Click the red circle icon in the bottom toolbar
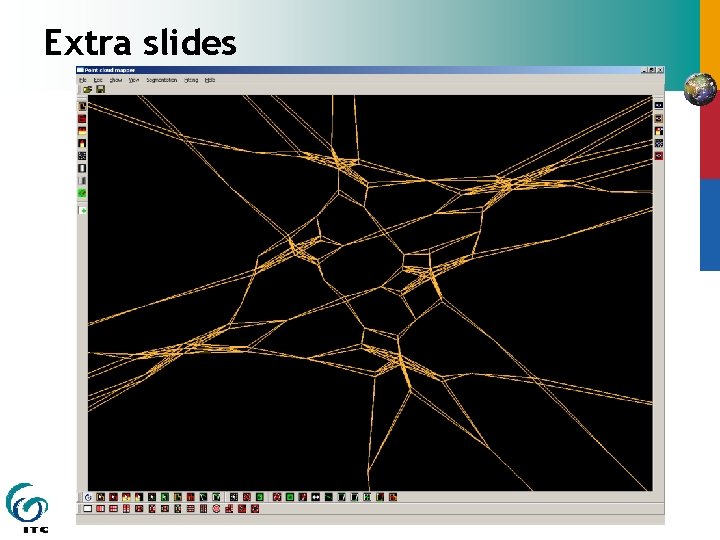Image resolution: width=720 pixels, height=540 pixels. tap(216, 509)
